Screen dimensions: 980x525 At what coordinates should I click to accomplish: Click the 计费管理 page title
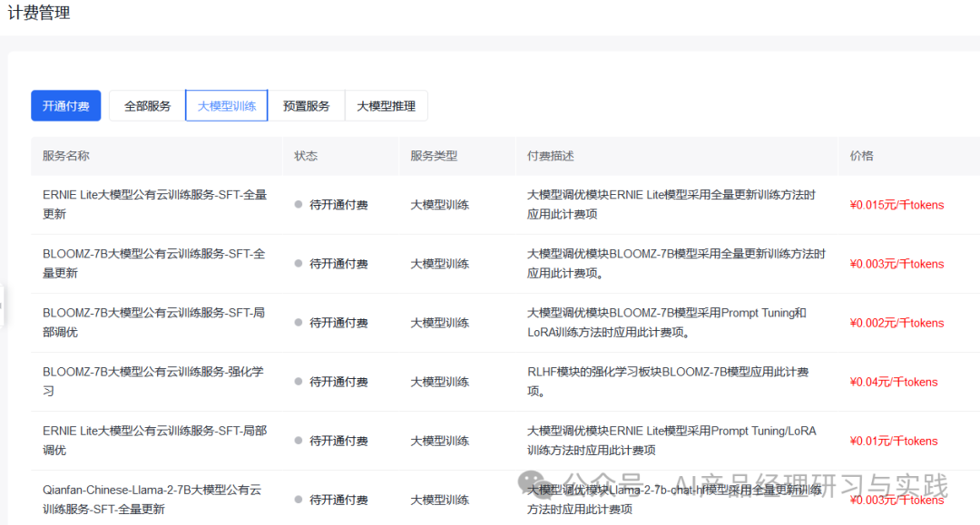coord(39,13)
